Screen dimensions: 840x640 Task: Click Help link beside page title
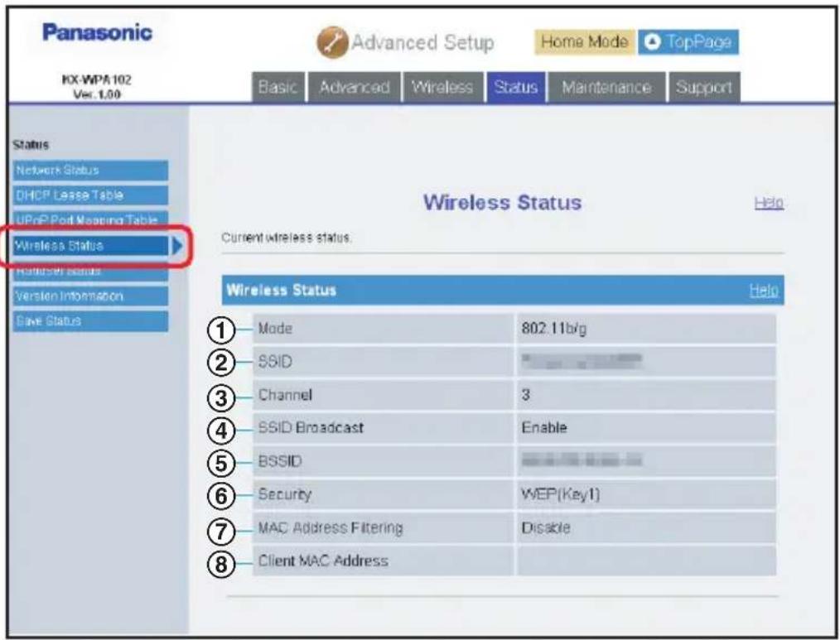pos(769,203)
